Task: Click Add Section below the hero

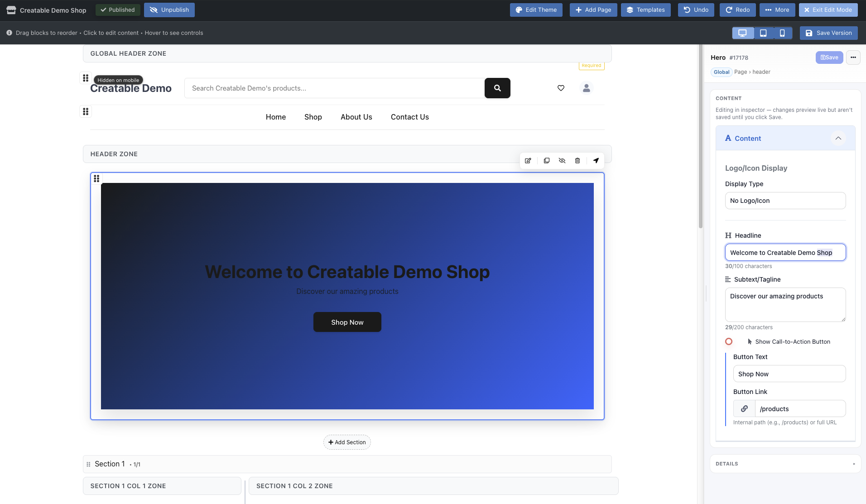Action: [346, 442]
